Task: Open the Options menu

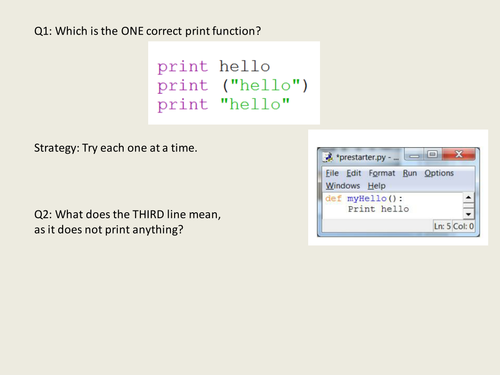Action: 439,173
